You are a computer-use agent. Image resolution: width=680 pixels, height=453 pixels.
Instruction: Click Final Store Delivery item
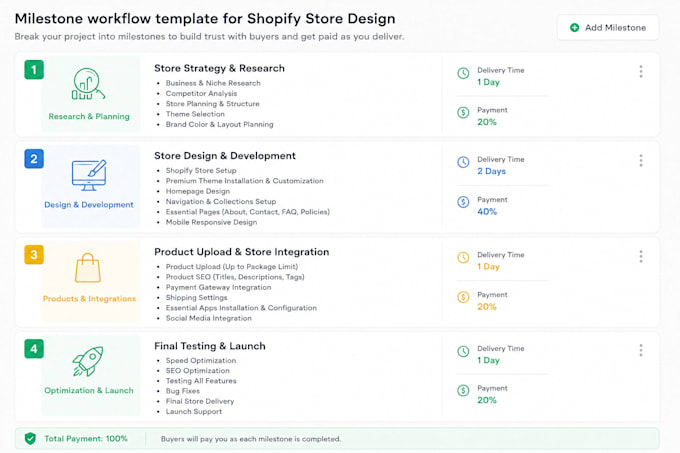coord(200,402)
